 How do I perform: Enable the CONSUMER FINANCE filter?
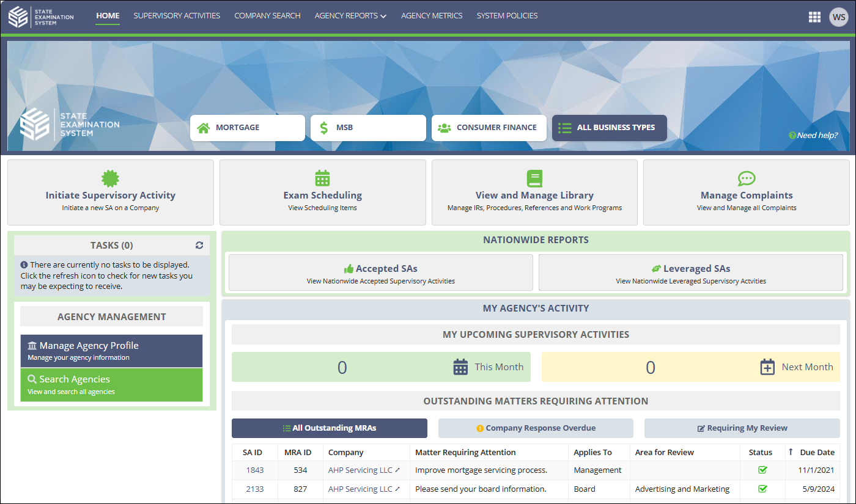coord(489,128)
